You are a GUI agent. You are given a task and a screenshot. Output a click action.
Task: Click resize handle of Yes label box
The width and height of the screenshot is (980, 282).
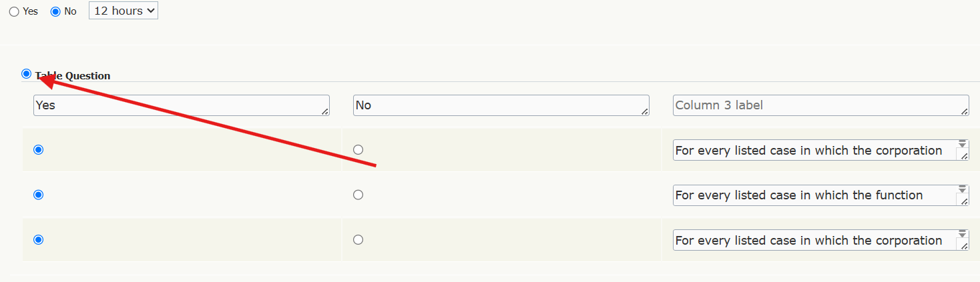[x=325, y=112]
